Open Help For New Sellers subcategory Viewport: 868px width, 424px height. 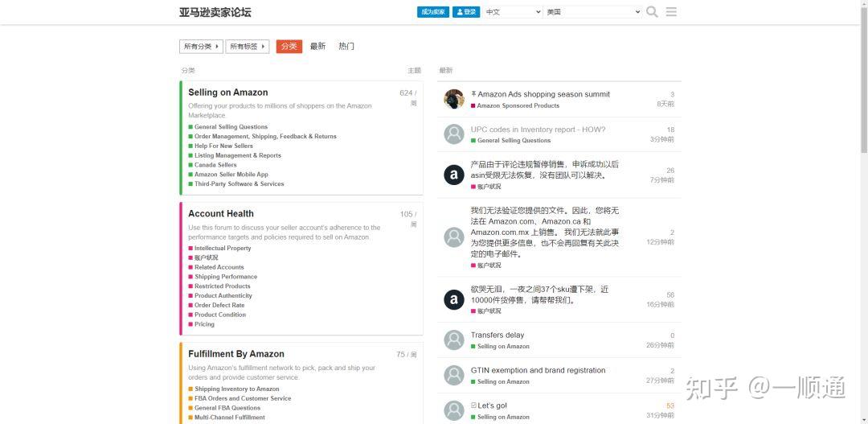pos(223,146)
